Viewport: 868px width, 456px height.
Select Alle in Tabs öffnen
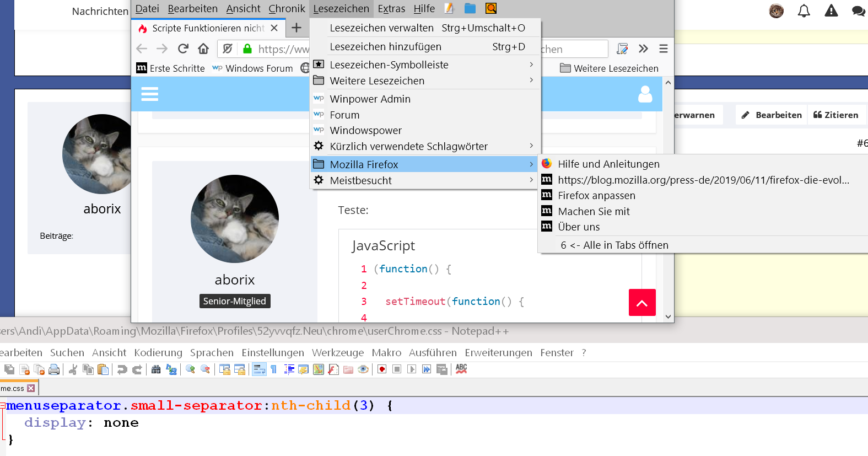click(x=625, y=245)
